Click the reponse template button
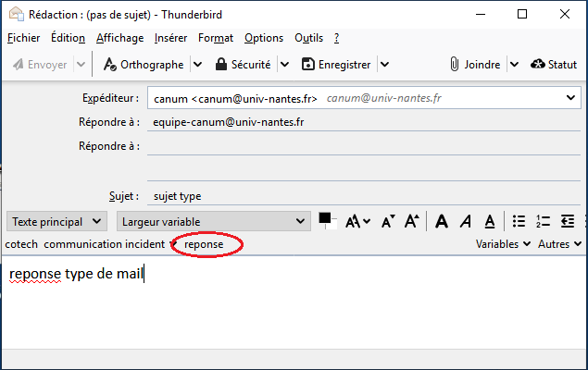588x370 pixels. [204, 244]
